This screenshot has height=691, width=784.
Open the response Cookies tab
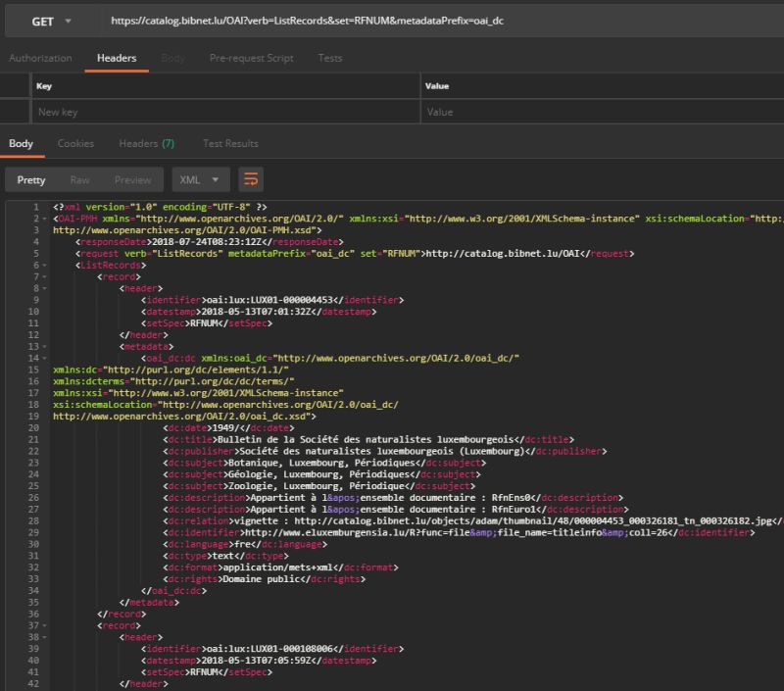[76, 143]
